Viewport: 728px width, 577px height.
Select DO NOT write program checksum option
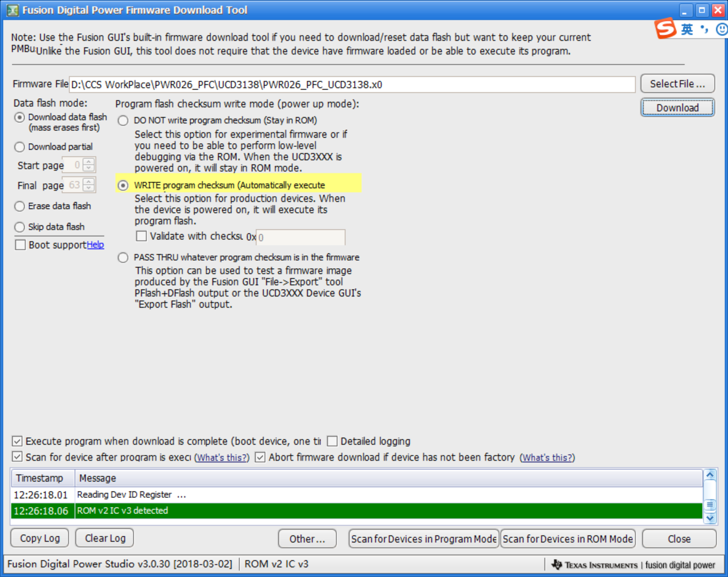(123, 120)
